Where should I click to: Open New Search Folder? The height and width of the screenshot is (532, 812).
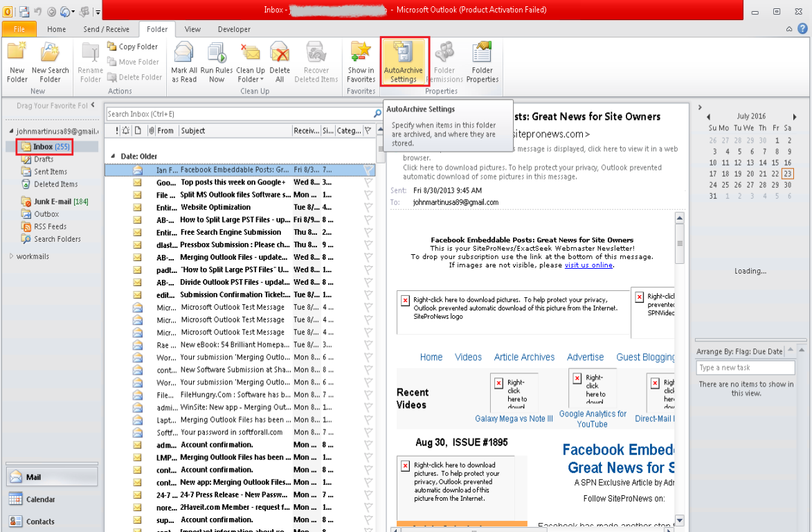coord(50,62)
